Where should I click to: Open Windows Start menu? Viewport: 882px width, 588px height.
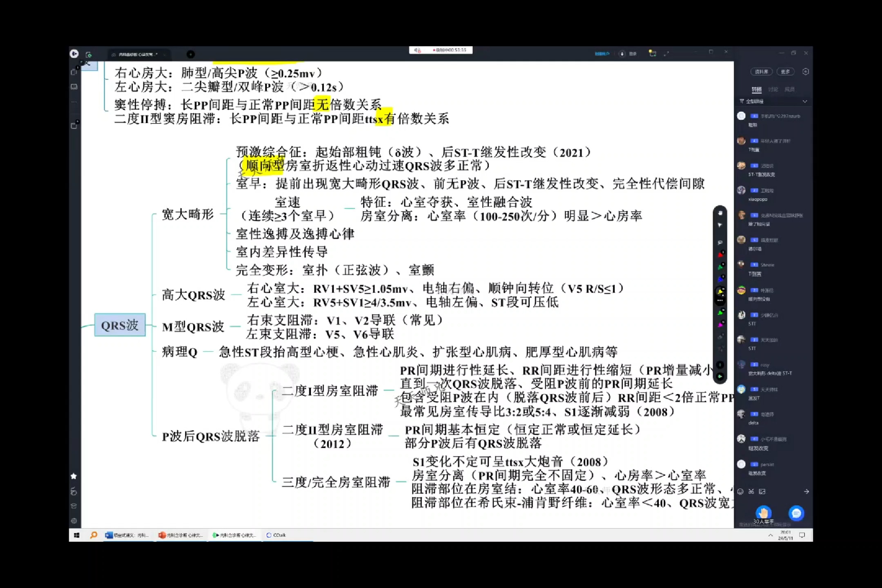point(77,535)
